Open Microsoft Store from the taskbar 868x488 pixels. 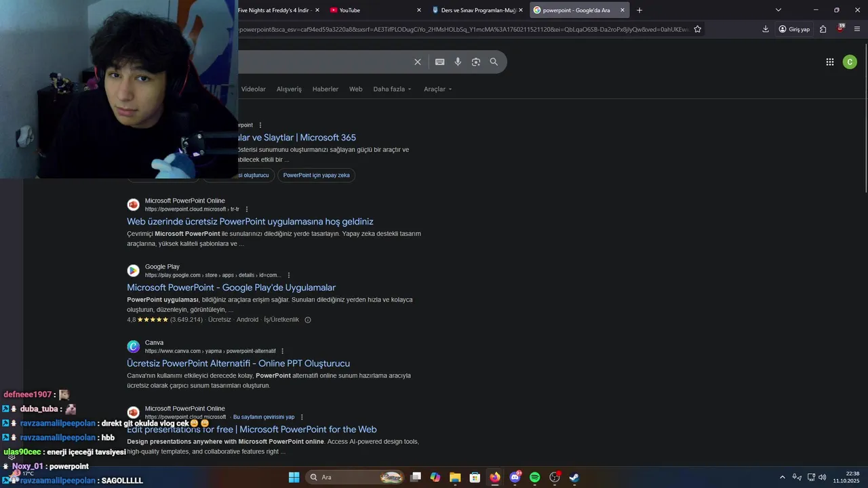pyautogui.click(x=475, y=477)
